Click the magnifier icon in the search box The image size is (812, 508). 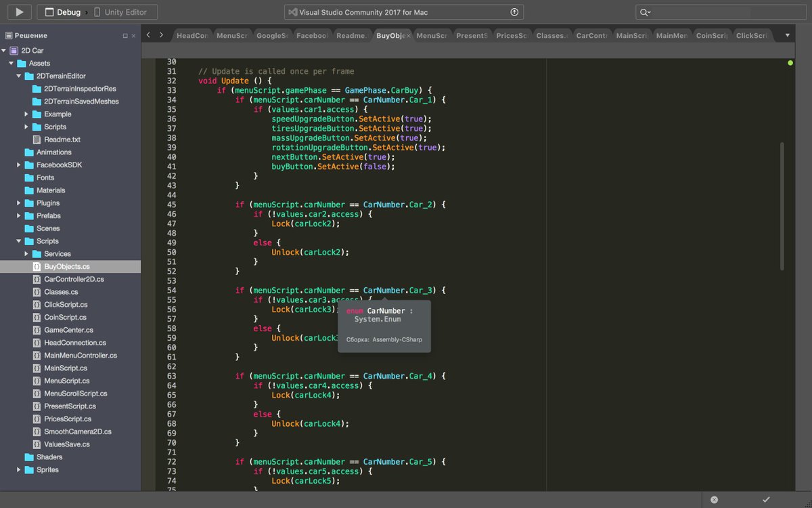point(644,12)
